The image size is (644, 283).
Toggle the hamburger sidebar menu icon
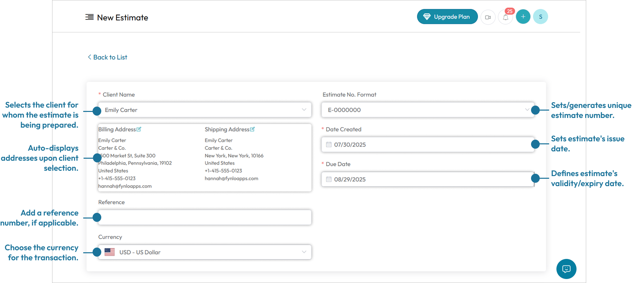point(89,17)
